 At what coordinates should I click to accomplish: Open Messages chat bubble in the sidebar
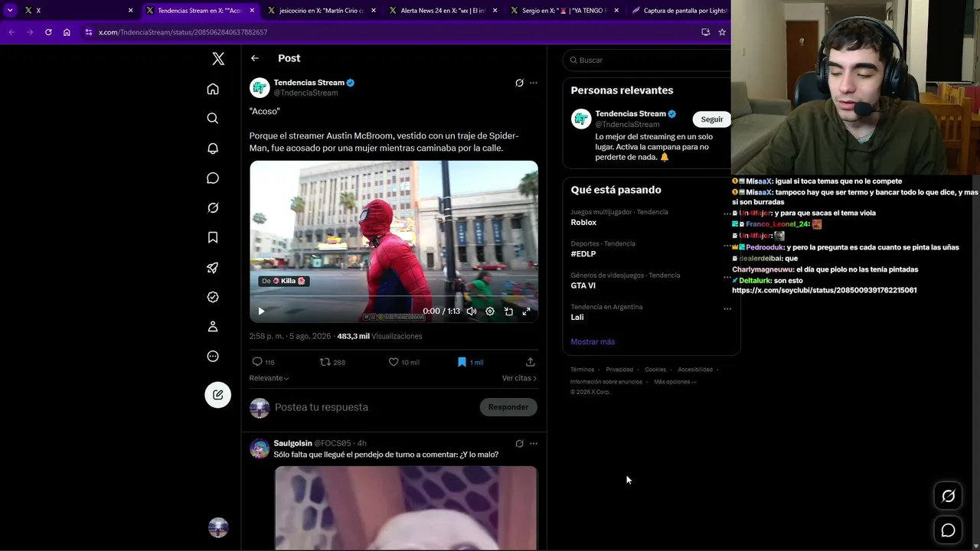pos(213,178)
